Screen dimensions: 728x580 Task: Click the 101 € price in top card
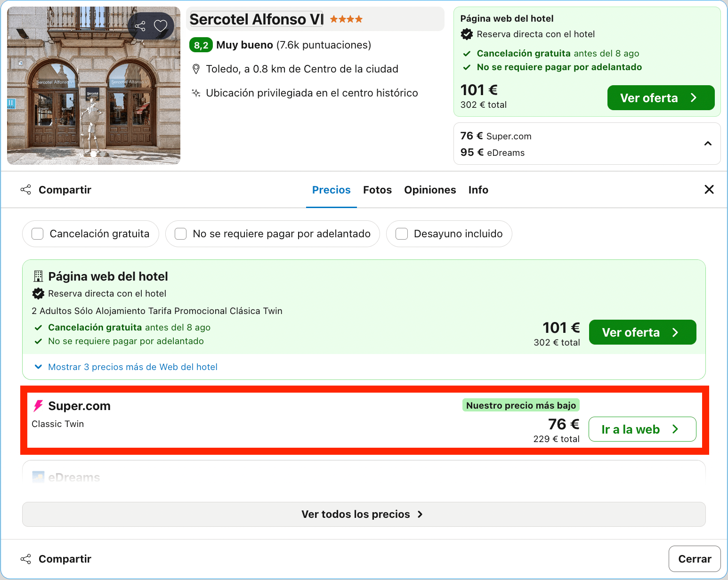(x=479, y=90)
